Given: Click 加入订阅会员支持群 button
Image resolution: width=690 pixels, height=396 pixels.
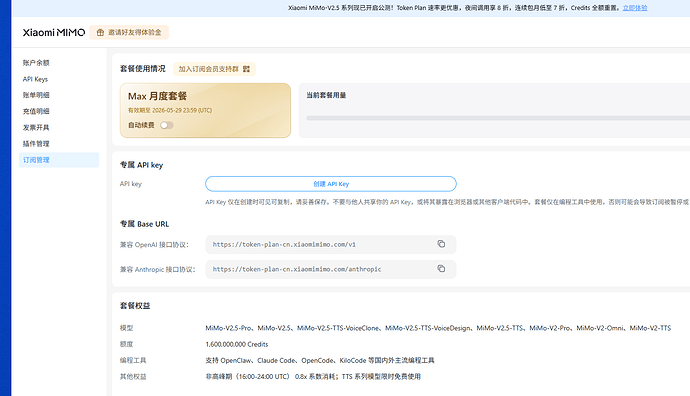Looking at the screenshot, I should 214,69.
